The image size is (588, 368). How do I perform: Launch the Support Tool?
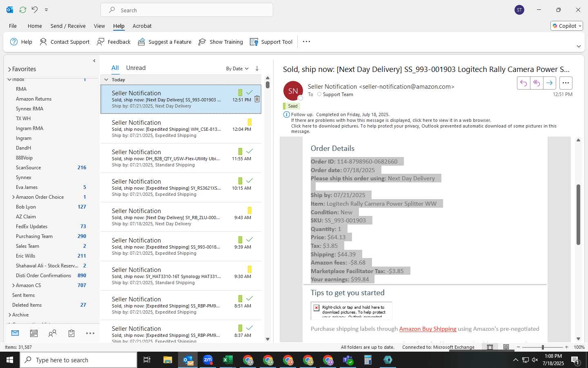click(271, 42)
